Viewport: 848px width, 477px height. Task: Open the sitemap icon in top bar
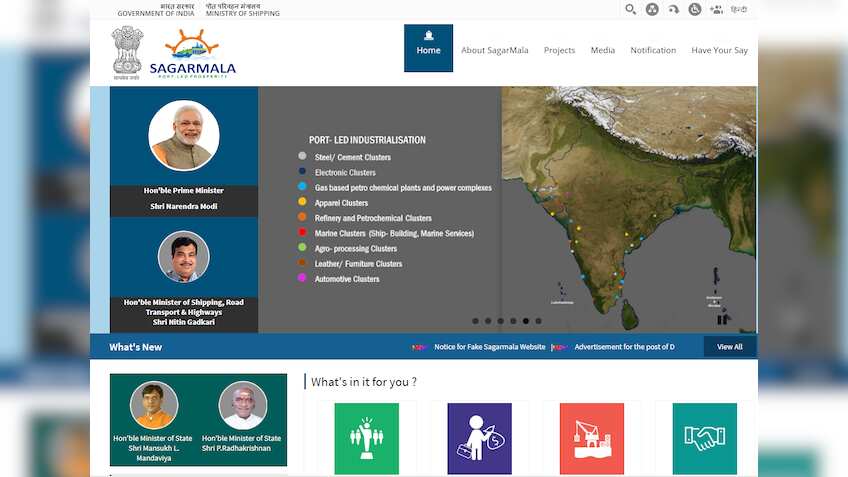[652, 9]
